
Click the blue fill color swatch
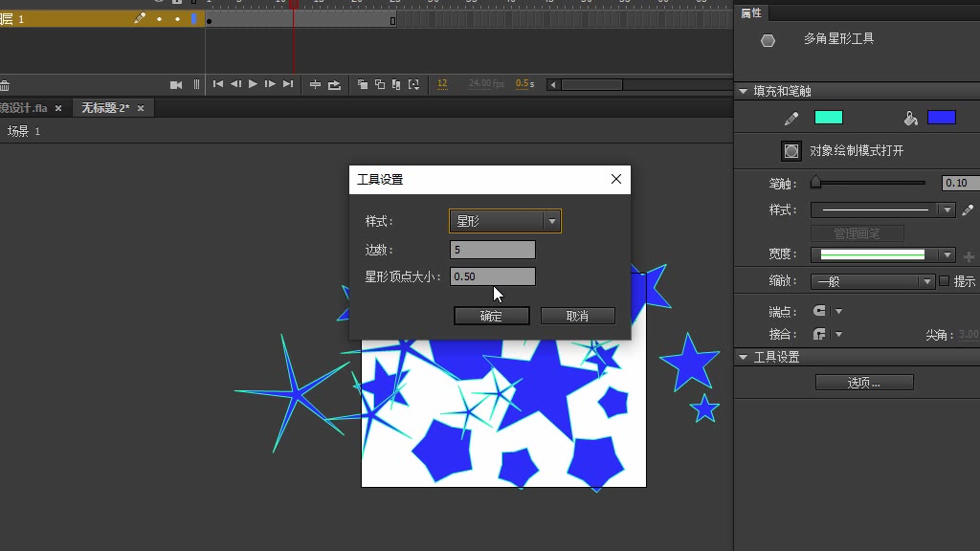coord(941,118)
